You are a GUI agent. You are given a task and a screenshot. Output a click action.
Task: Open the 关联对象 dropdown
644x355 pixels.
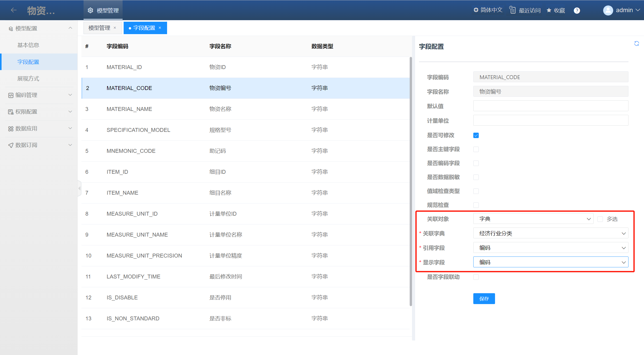tap(533, 219)
